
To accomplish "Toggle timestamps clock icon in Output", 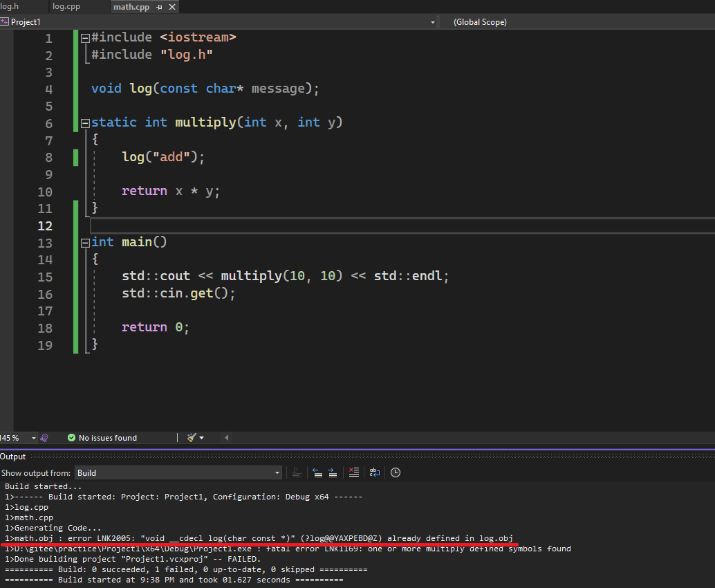I will [396, 472].
